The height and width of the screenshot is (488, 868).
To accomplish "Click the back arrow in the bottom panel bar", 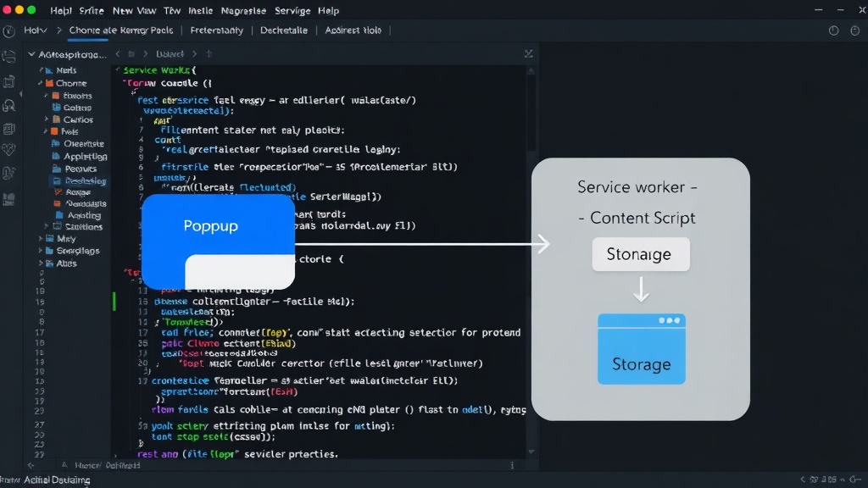I will pyautogui.click(x=31, y=465).
